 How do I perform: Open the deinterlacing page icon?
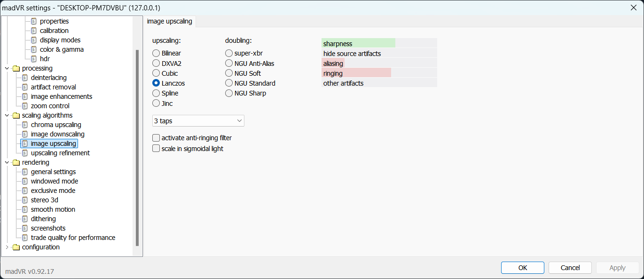point(25,78)
